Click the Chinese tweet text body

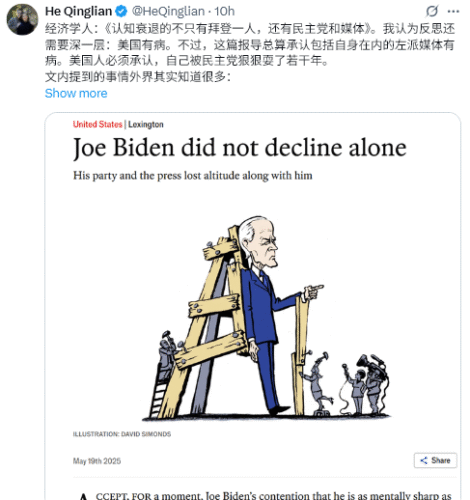click(250, 53)
